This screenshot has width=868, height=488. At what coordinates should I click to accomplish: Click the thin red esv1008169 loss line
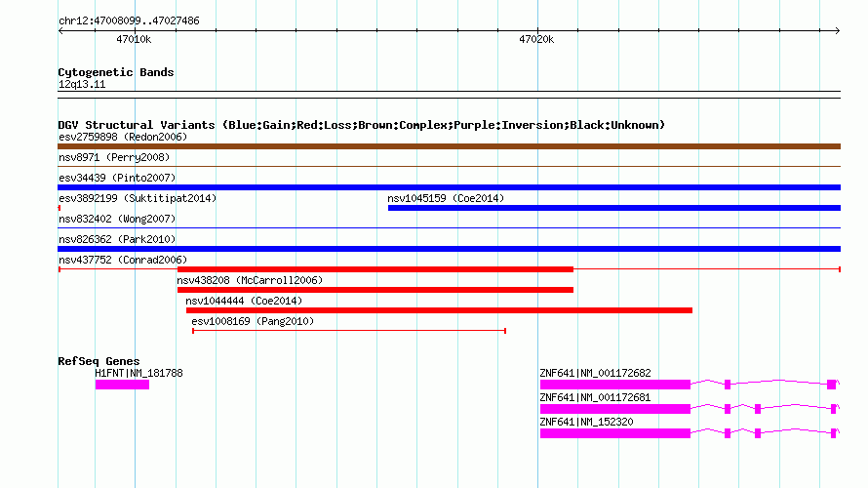349,331
